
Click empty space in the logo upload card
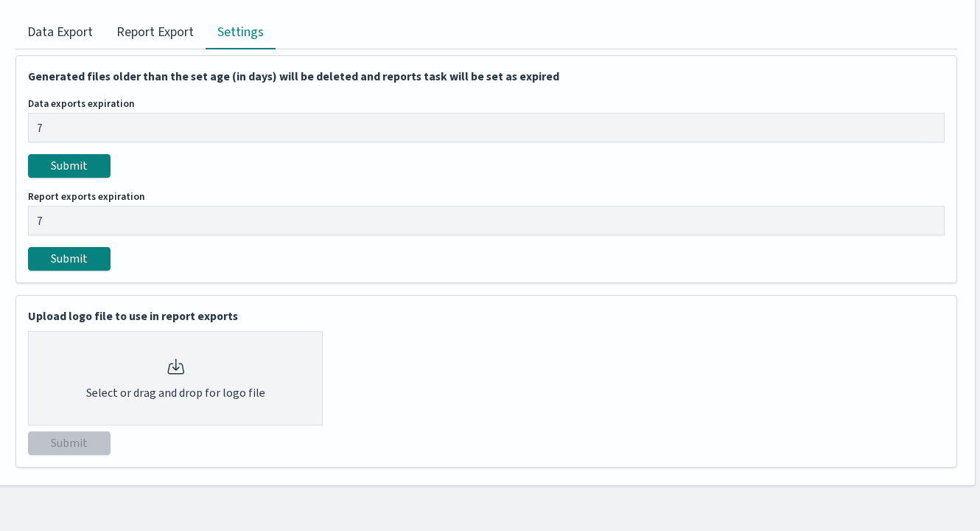(x=634, y=383)
